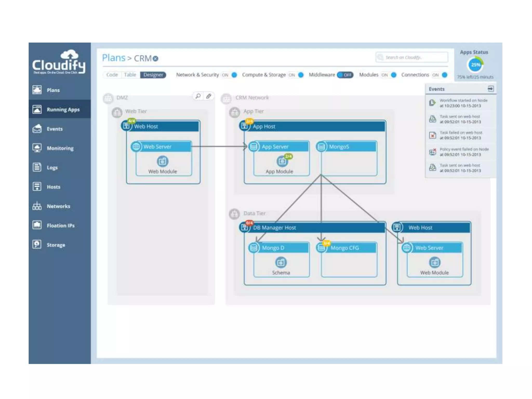532x399 pixels.
Task: Toggle Middleware switch on
Action: [345, 75]
